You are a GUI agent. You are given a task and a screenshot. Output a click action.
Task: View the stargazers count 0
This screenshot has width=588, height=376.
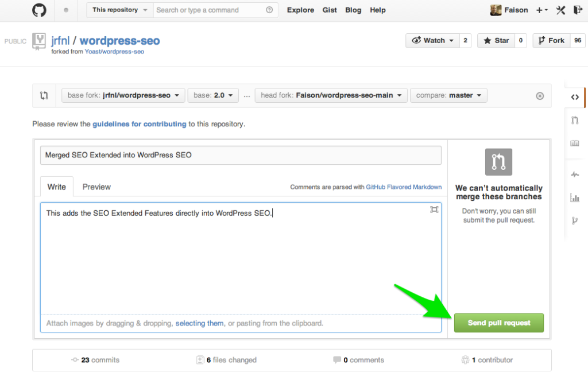pyautogui.click(x=520, y=41)
